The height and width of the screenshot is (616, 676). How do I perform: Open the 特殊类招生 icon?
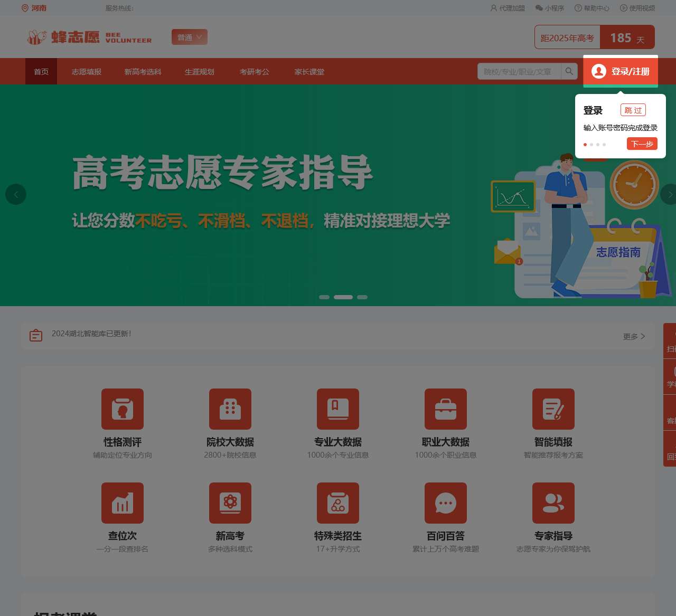pyautogui.click(x=338, y=503)
